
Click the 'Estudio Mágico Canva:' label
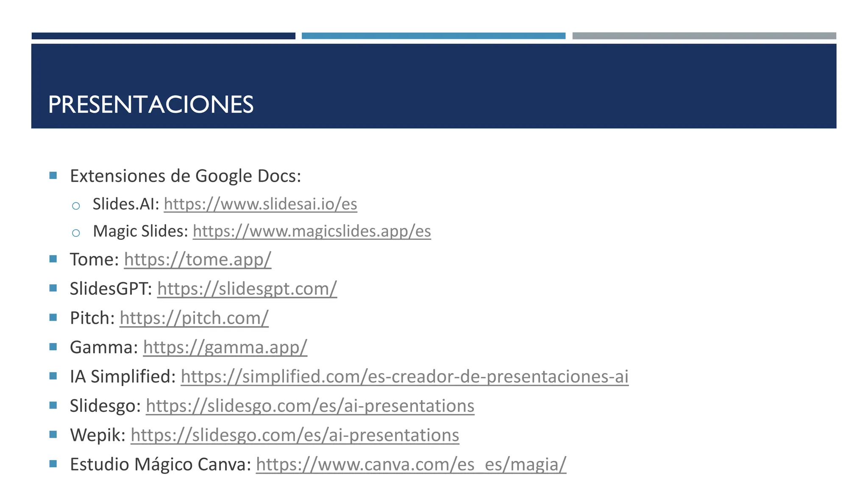point(161,464)
